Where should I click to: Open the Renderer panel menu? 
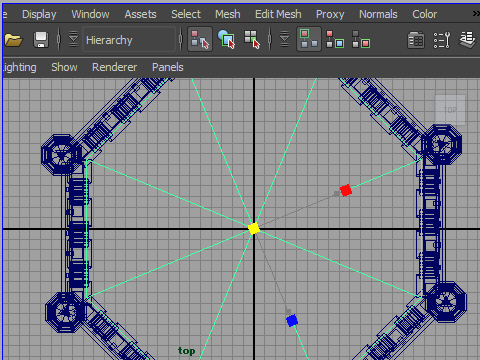pos(114,67)
